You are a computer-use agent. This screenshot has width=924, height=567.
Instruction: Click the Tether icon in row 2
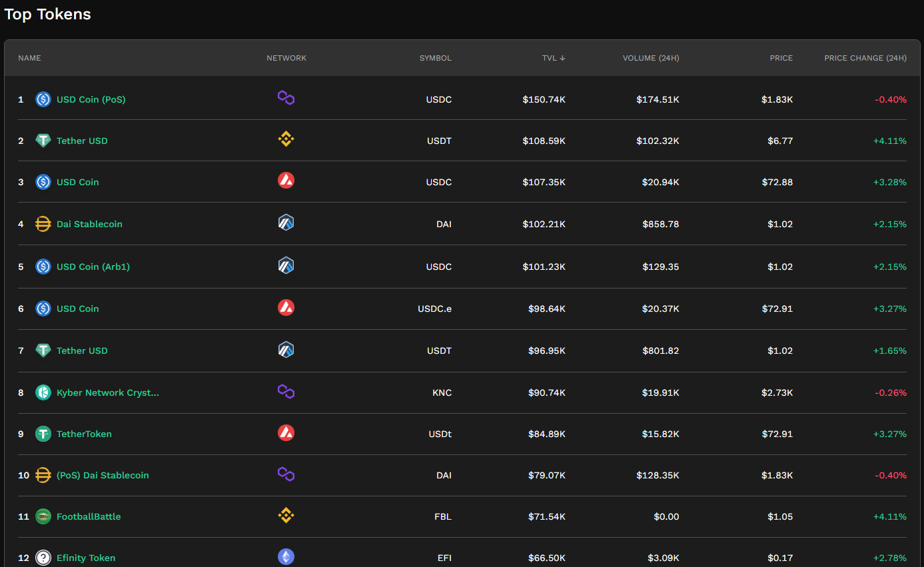(x=43, y=141)
